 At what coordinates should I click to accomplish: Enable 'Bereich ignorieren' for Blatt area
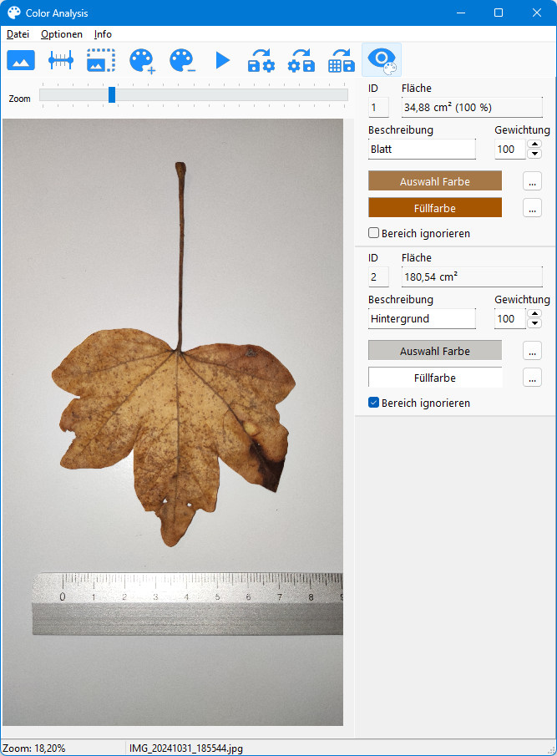[374, 233]
